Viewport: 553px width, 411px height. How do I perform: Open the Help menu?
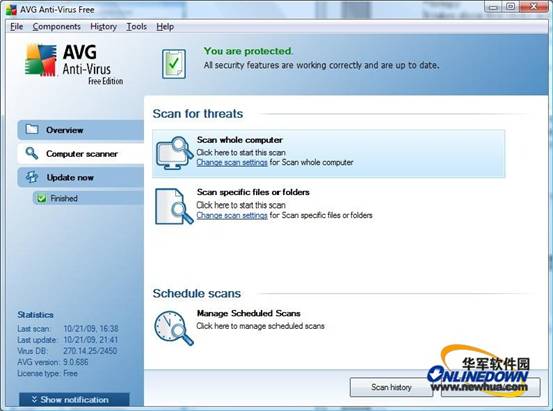click(165, 27)
